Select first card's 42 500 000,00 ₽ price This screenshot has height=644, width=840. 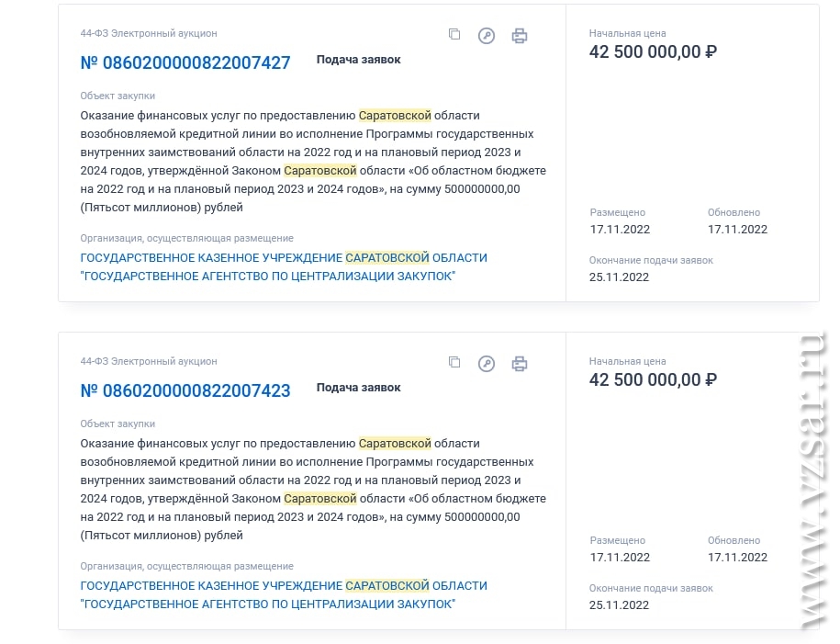click(x=653, y=52)
